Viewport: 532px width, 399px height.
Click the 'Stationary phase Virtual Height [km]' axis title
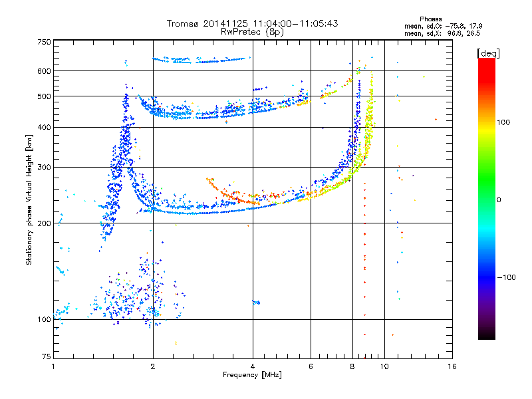click(29, 199)
